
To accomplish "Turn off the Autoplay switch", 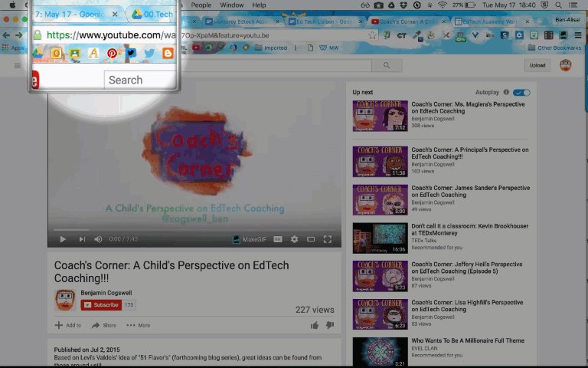I will [521, 92].
